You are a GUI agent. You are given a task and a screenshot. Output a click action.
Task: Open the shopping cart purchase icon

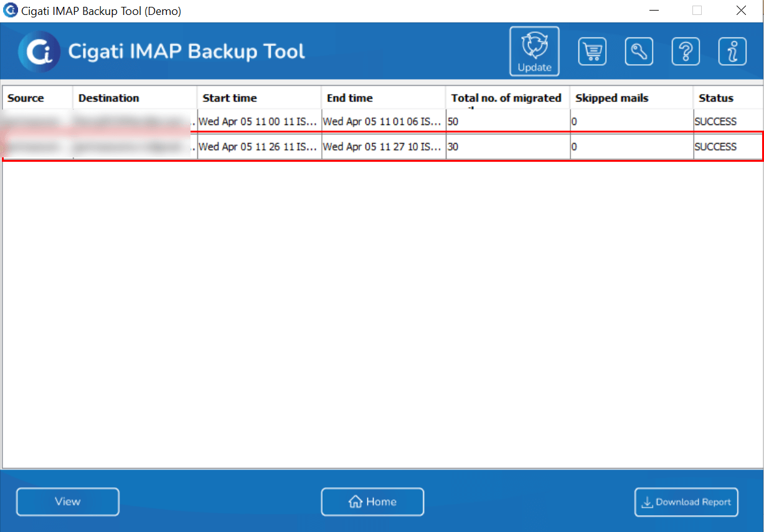592,51
